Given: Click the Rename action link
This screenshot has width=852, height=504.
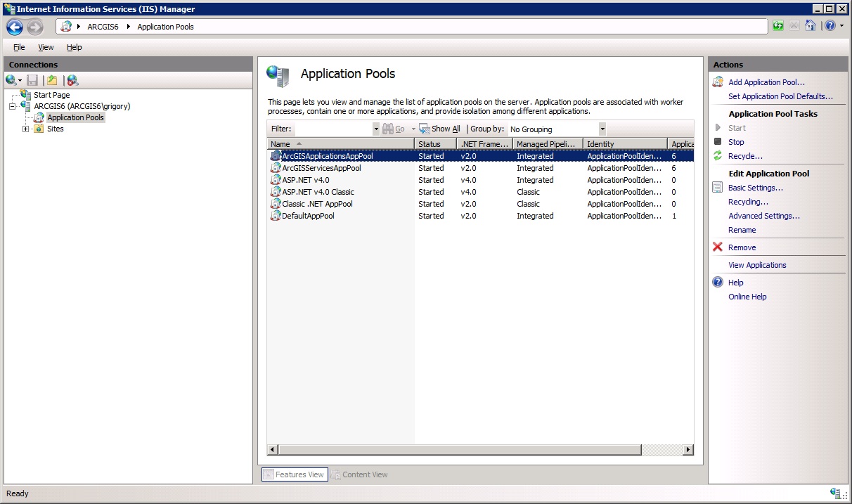Looking at the screenshot, I should pyautogui.click(x=742, y=230).
